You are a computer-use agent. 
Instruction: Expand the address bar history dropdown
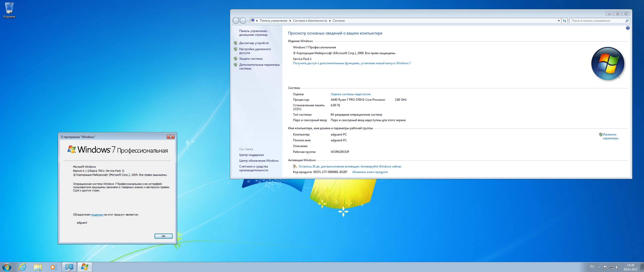tap(559, 21)
